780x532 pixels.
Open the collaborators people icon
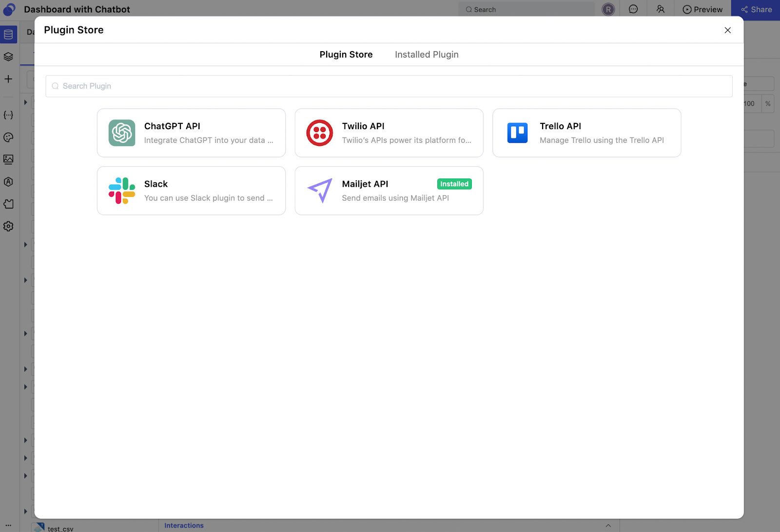(661, 9)
